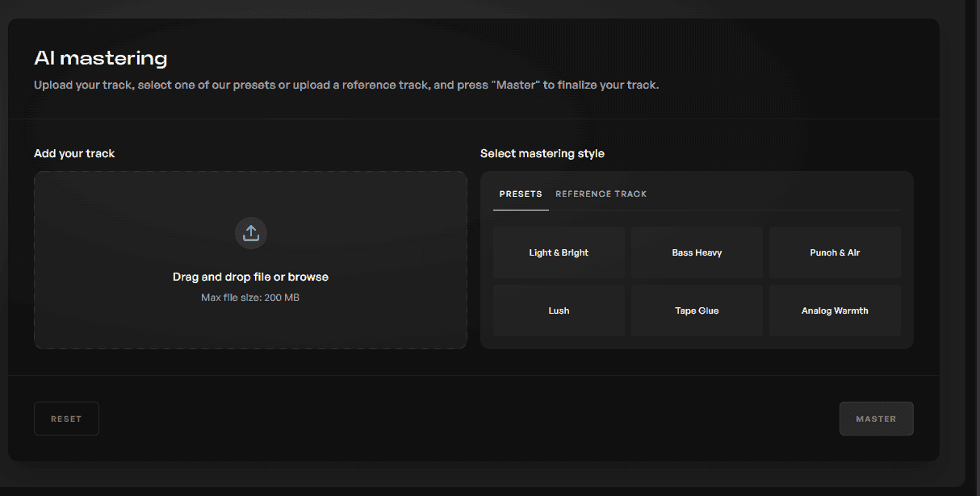The height and width of the screenshot is (496, 980).
Task: Click the "Select mastering style" label
Action: pyautogui.click(x=542, y=153)
